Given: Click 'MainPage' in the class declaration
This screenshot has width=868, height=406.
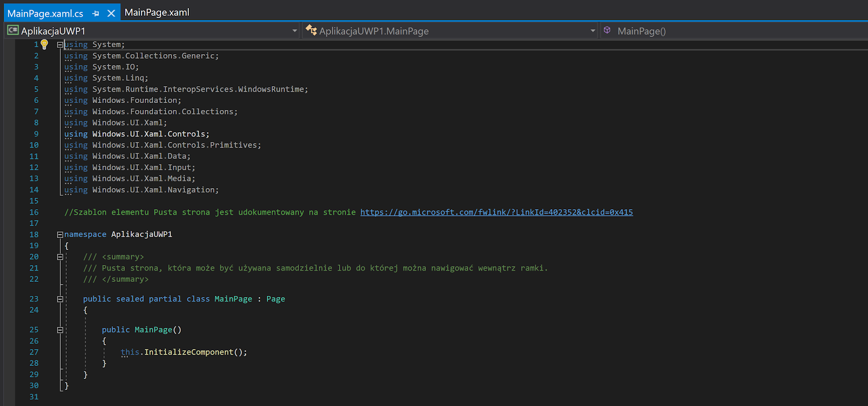Looking at the screenshot, I should click(233, 299).
